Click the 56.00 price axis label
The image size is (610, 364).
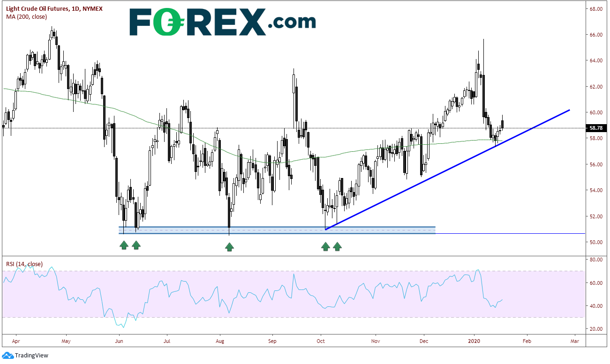[x=596, y=164]
